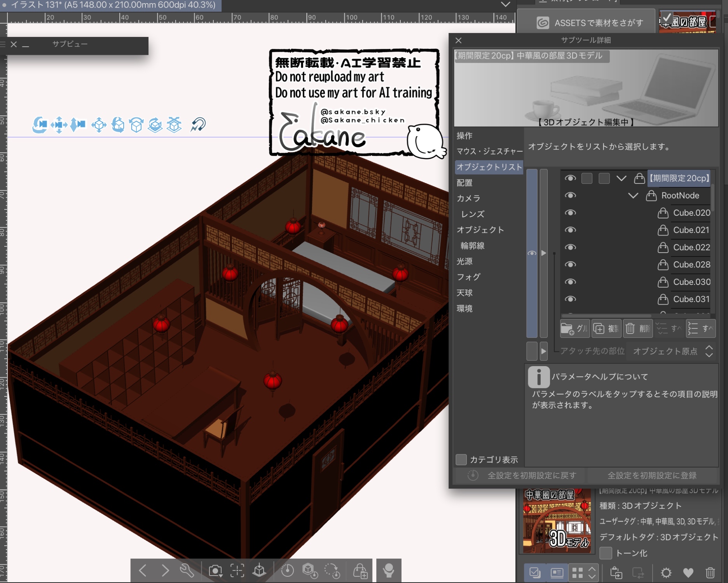This screenshot has width=728, height=583.
Task: Click the gear settings icon in material panel
Action: pyautogui.click(x=666, y=573)
